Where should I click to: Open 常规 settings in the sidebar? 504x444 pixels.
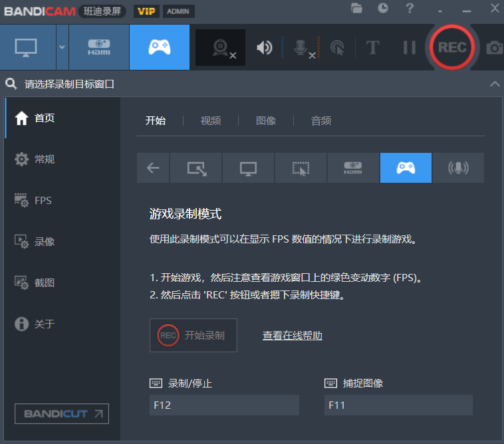click(x=63, y=159)
